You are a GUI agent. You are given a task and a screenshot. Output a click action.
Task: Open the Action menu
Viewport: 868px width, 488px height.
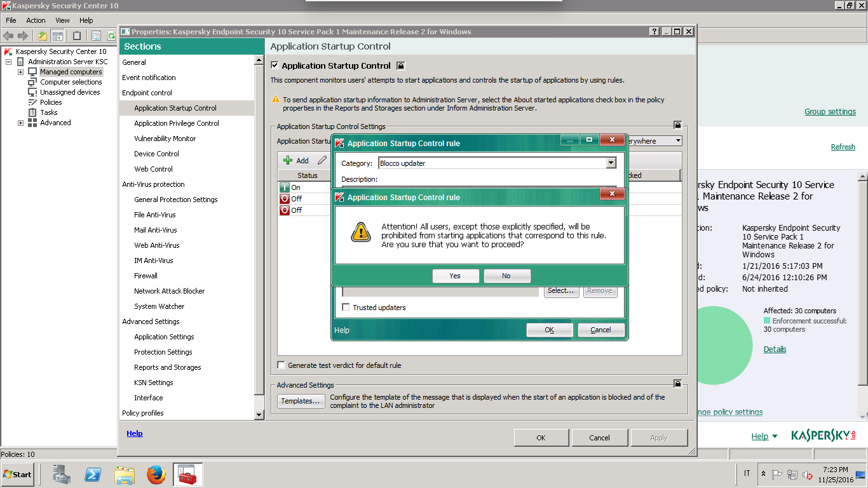click(36, 20)
